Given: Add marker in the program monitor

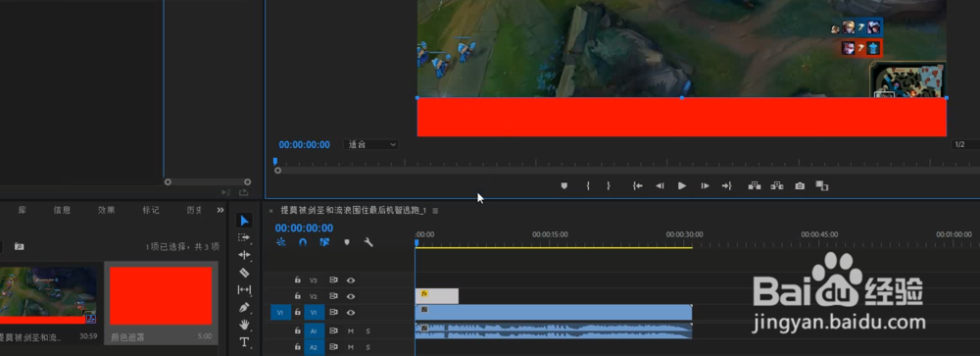Looking at the screenshot, I should pos(563,185).
